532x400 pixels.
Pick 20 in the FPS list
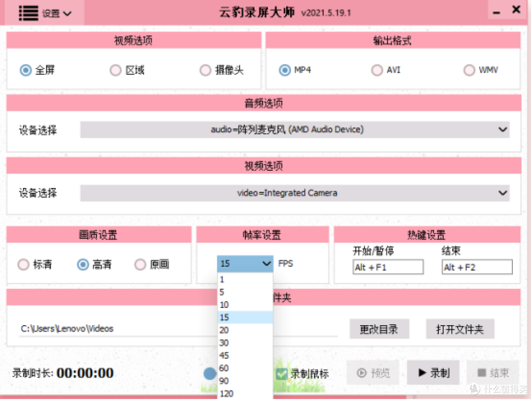tap(245, 330)
